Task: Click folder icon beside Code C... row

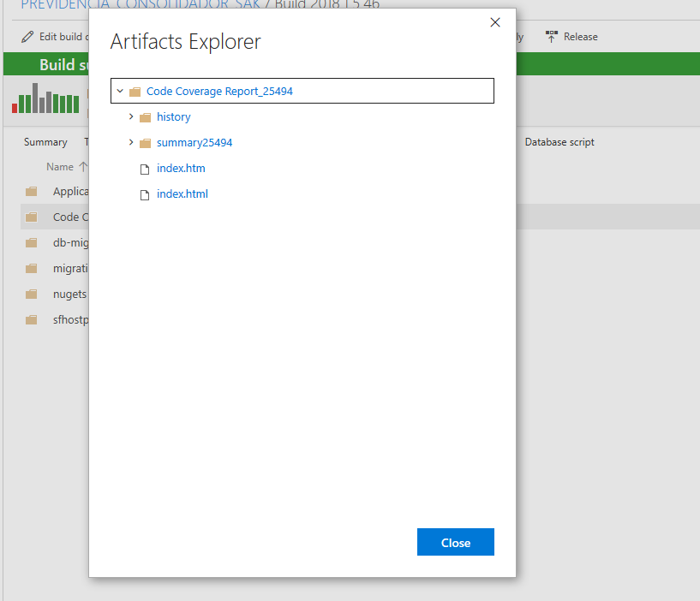Action: pos(31,217)
